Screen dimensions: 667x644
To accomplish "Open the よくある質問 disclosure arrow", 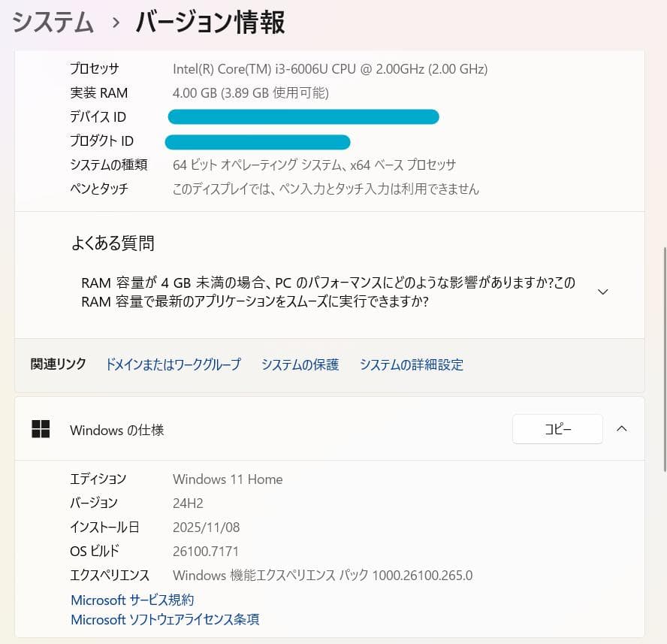I will 602,291.
